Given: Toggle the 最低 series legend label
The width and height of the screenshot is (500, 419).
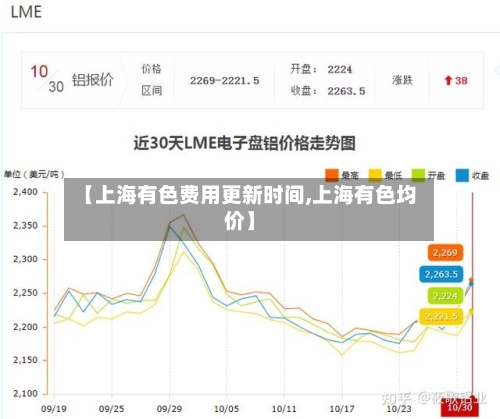Looking at the screenshot, I should click(x=393, y=175).
